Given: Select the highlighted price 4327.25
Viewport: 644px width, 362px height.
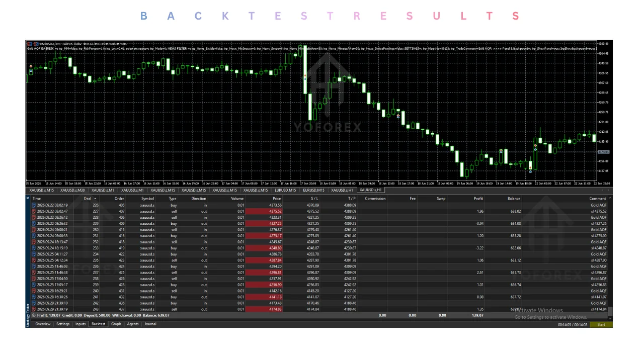Looking at the screenshot, I should coord(264,223).
